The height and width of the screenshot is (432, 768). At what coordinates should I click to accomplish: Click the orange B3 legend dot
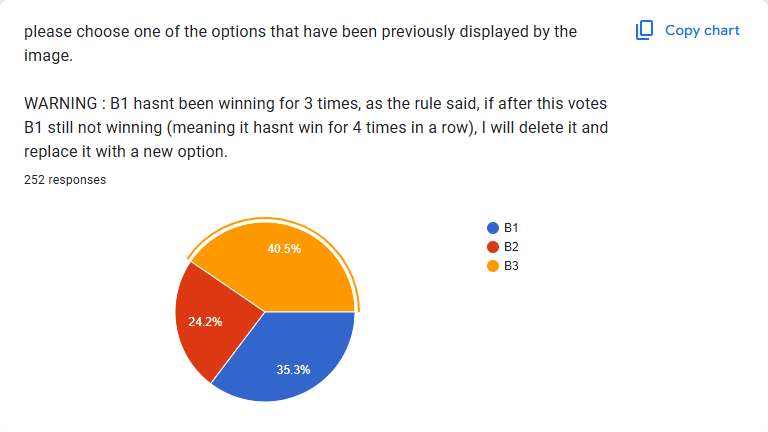[x=492, y=266]
